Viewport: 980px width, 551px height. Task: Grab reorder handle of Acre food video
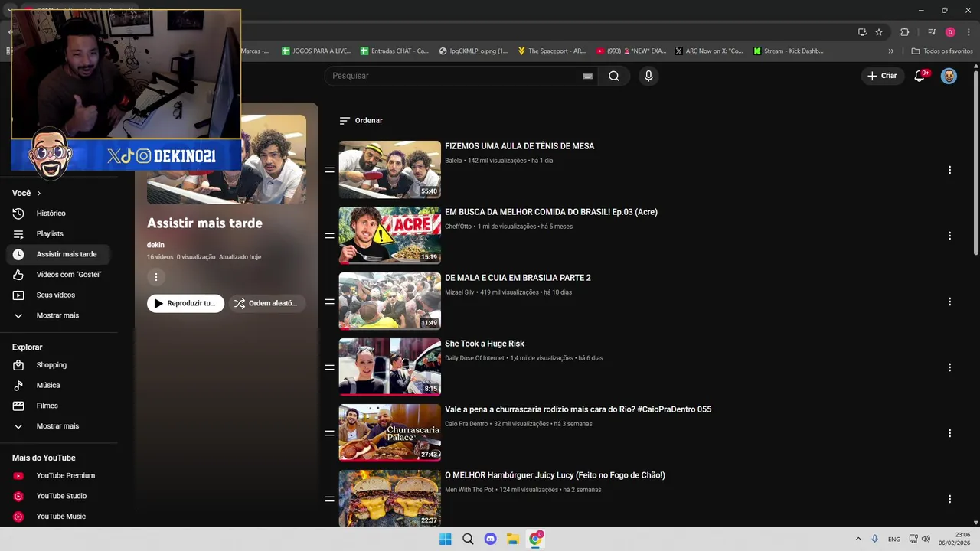click(329, 236)
